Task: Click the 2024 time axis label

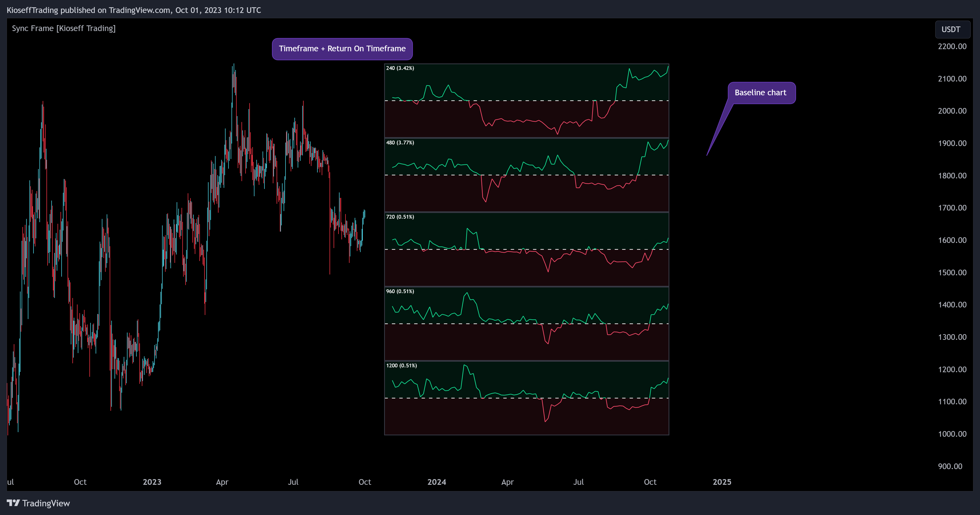Action: point(436,482)
